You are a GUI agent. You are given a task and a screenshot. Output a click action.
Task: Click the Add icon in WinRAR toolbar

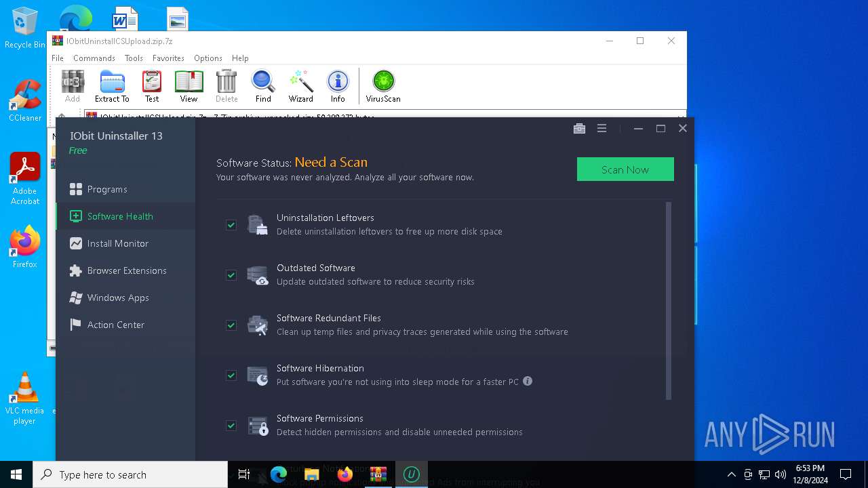(x=73, y=86)
